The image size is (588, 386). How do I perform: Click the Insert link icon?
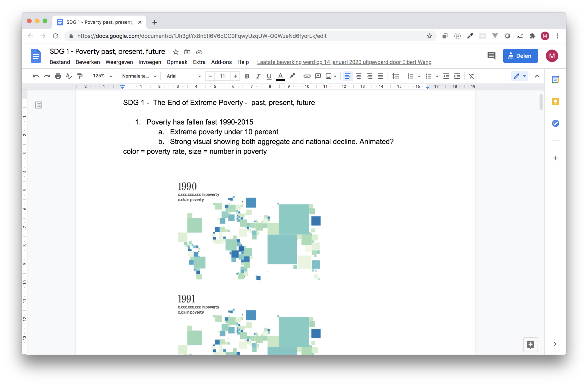click(307, 76)
